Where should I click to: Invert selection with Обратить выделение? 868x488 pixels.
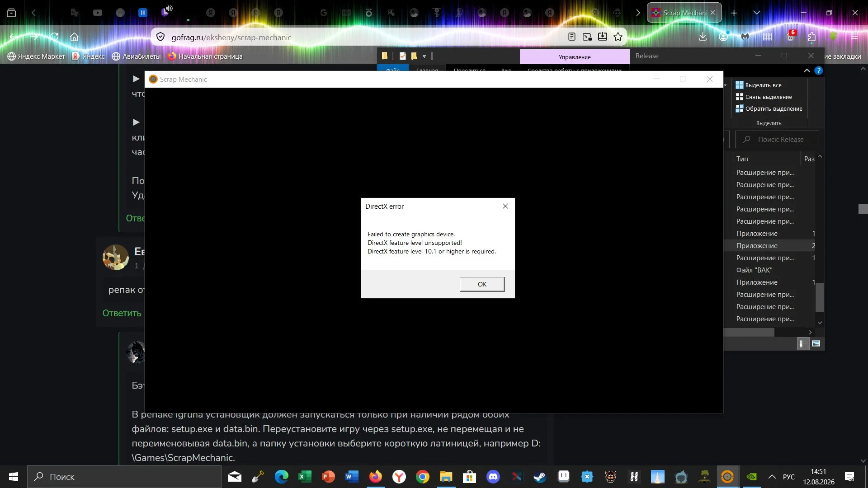pos(769,108)
